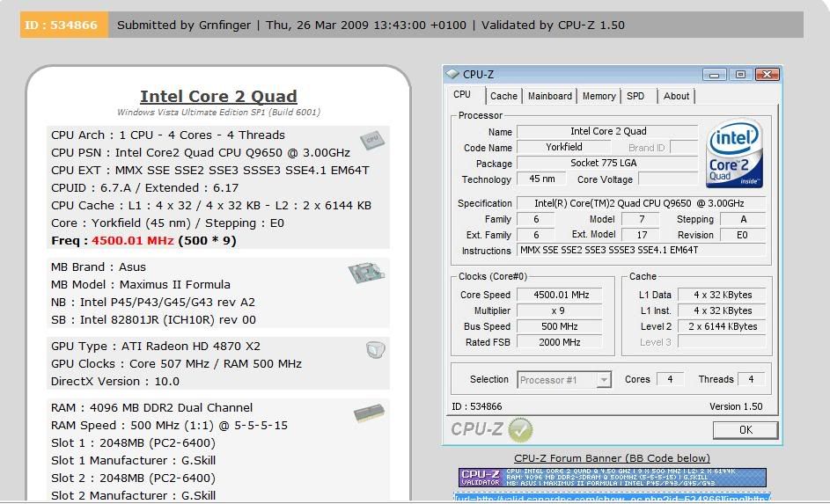Click the red 4500.01 MHz frequency text
Viewport: 830px width, 504px height.
click(x=133, y=241)
